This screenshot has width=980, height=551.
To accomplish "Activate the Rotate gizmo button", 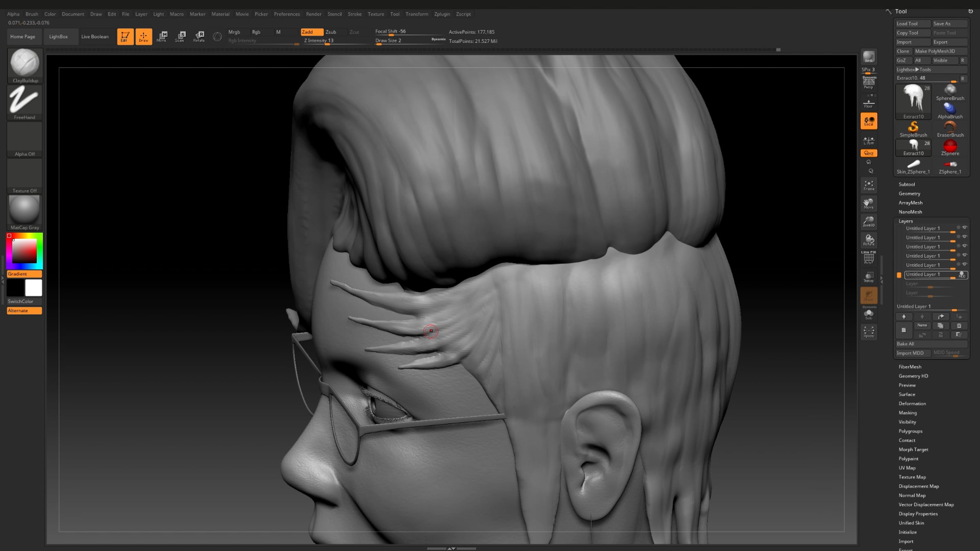I will pos(199,36).
